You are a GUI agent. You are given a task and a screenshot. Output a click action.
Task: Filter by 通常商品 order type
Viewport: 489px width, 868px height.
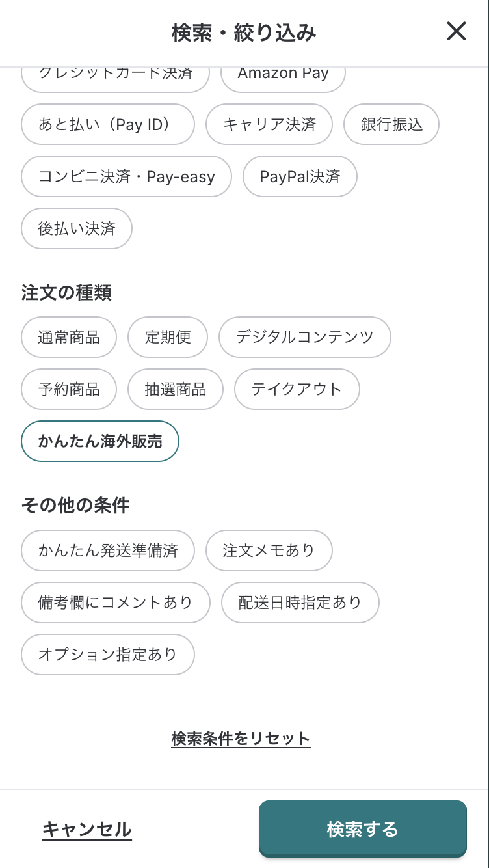tap(69, 337)
